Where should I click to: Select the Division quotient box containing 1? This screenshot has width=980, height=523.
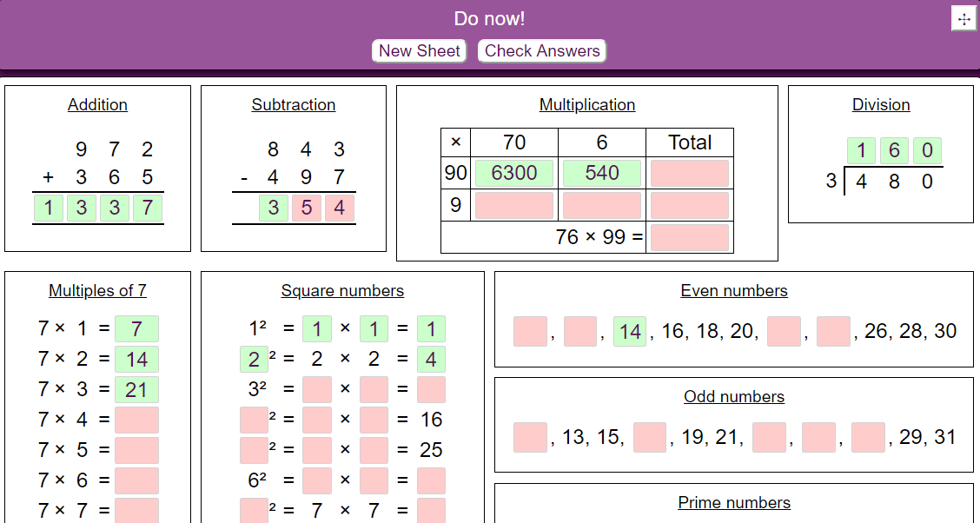pos(861,150)
